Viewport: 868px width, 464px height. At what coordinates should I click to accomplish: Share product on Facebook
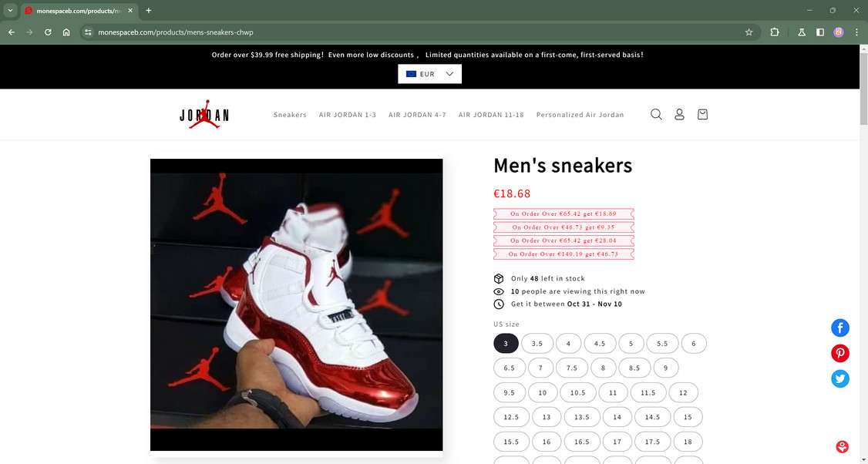coord(839,328)
